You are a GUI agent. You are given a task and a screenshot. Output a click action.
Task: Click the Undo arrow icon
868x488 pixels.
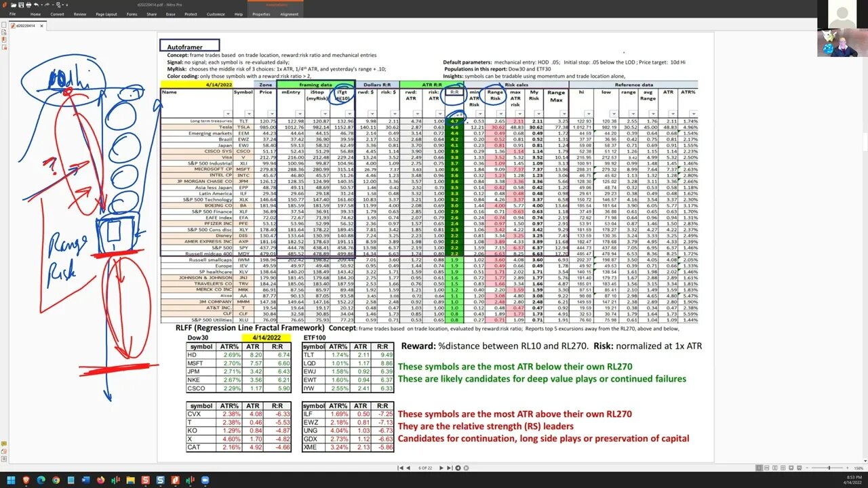coord(36,5)
